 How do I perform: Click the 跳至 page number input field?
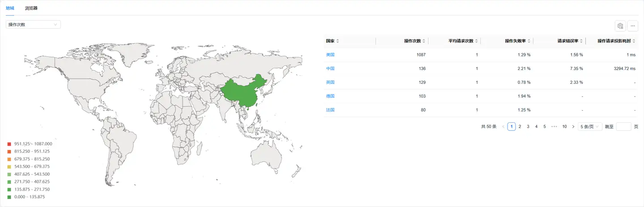pos(623,127)
